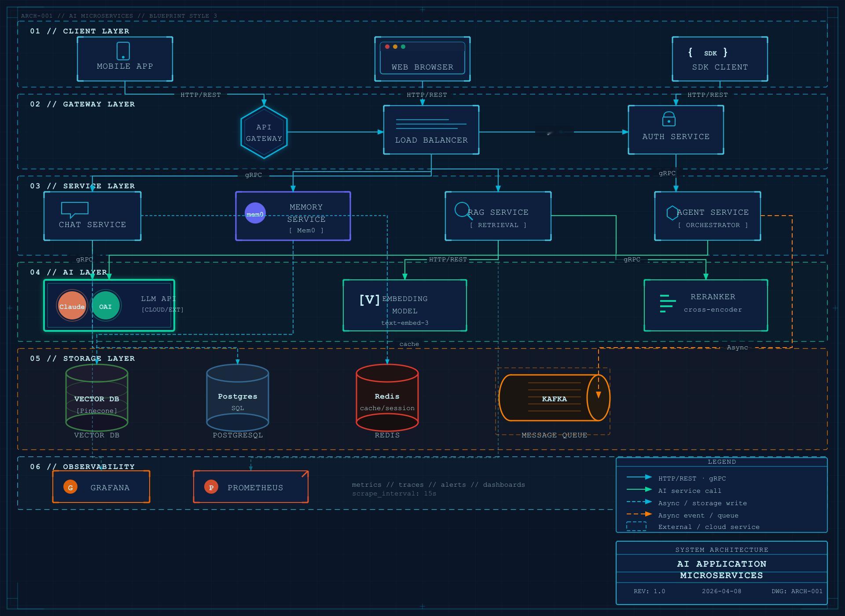Click the magnifier icon on RAG Service
Screen dimensions: 845x616
pyautogui.click(x=461, y=210)
